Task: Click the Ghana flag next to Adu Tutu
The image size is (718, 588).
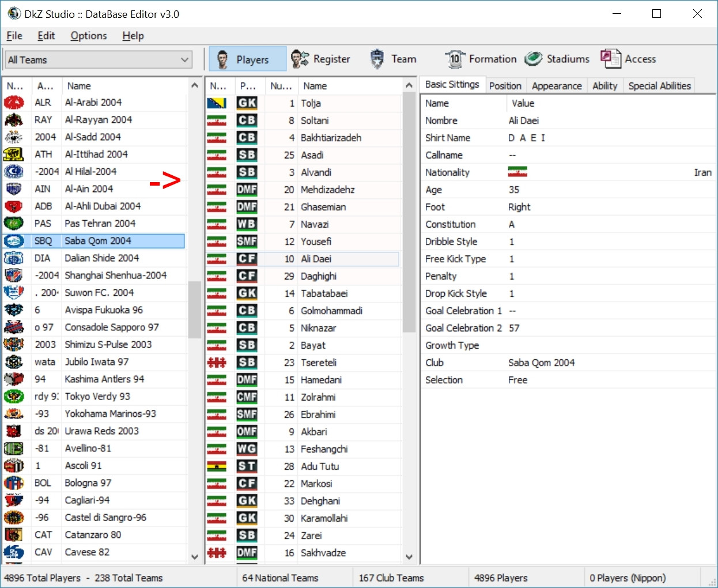Action: [217, 466]
